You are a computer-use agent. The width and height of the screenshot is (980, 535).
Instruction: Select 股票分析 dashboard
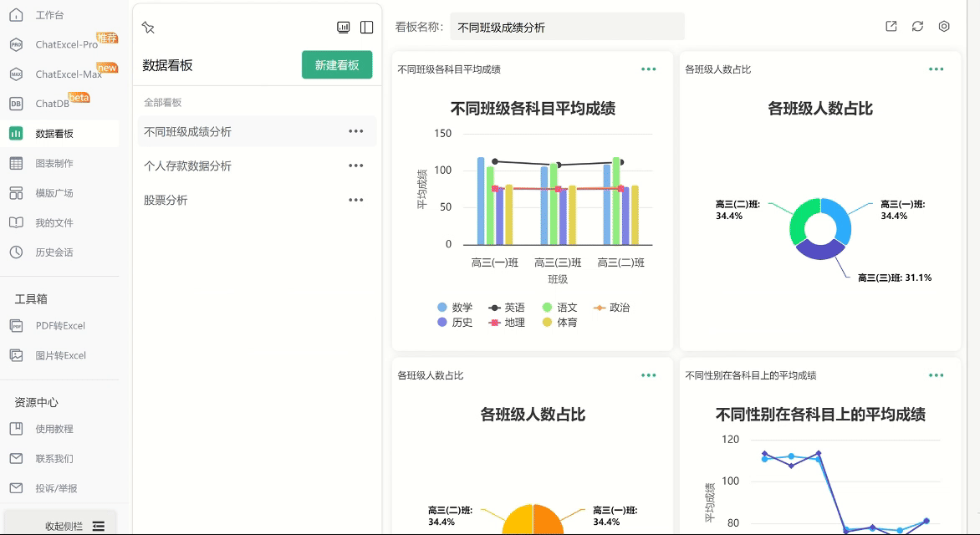[166, 200]
